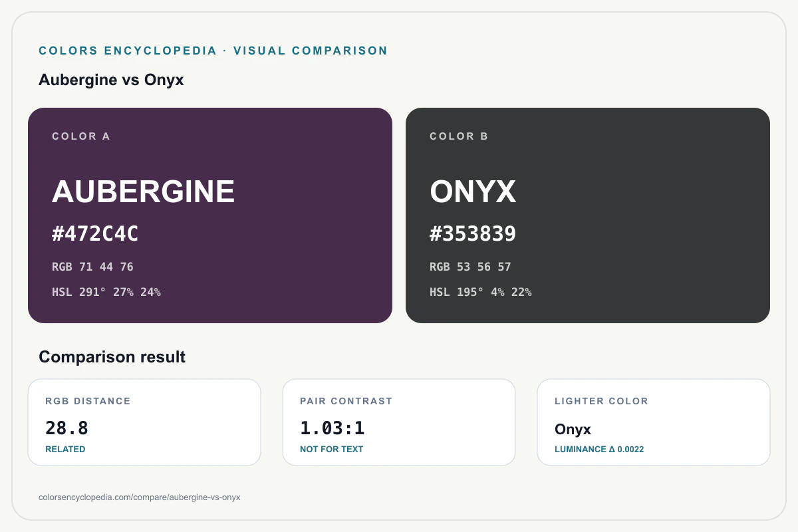
Task: Click the Aubergine vs Onyx title
Action: [111, 80]
